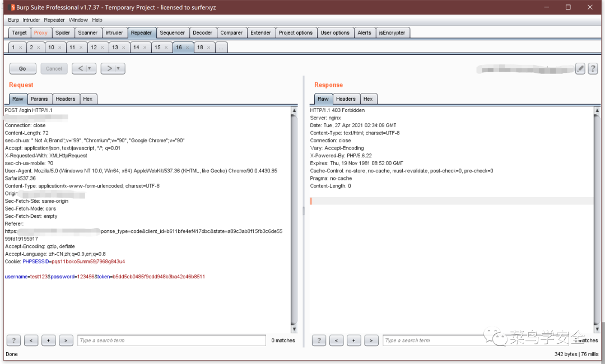Switch to the Target tab

tap(19, 33)
